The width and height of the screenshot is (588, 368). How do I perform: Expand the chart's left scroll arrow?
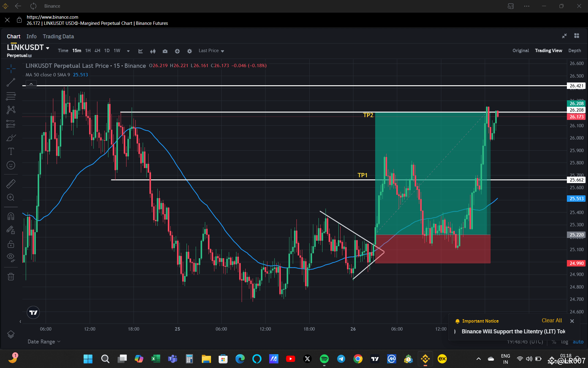pyautogui.click(x=20, y=322)
